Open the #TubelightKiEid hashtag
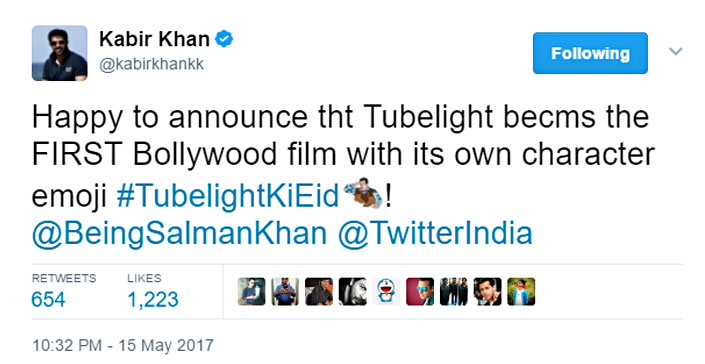705x364 pixels. pyautogui.click(x=228, y=196)
